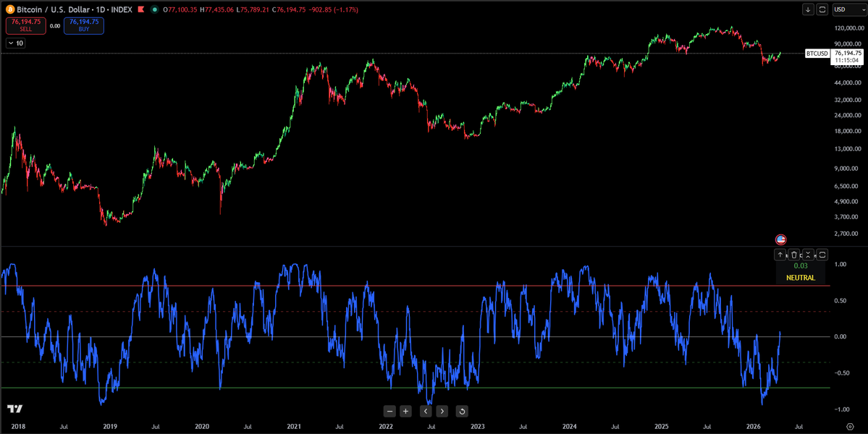
Task: Click the green market status dot
Action: [x=153, y=10]
